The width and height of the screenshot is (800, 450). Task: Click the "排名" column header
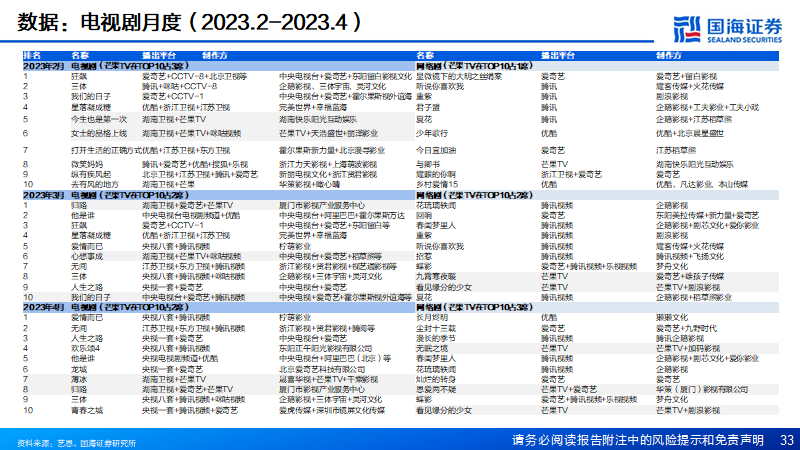click(32, 55)
